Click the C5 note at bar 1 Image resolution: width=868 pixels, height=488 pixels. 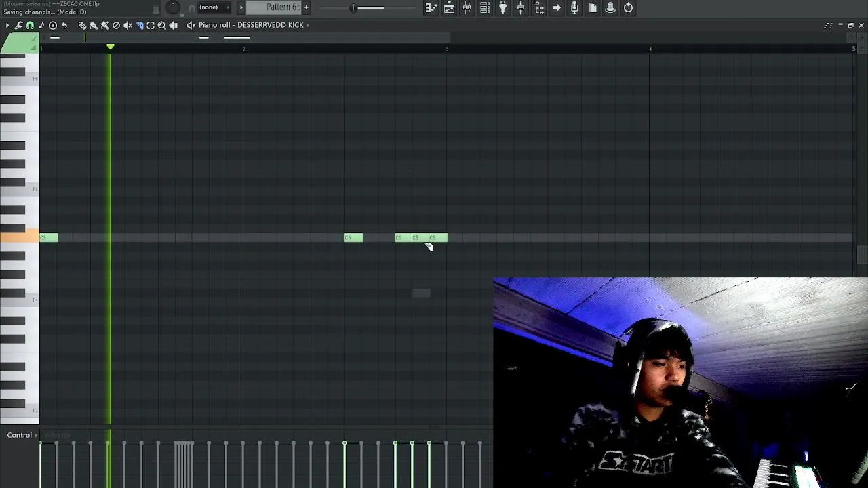click(x=49, y=237)
